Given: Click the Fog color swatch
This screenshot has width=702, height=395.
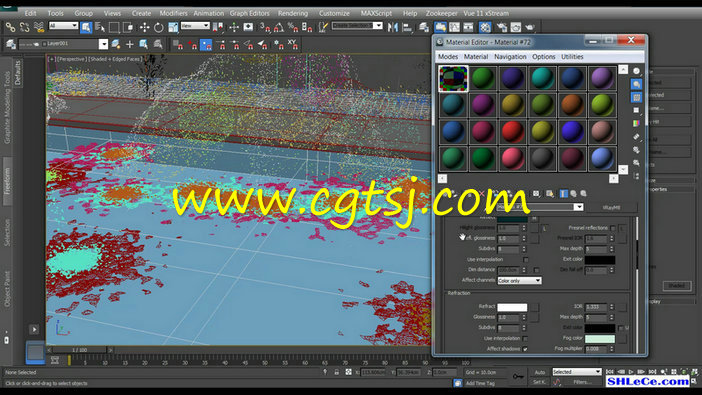Looking at the screenshot, I should click(x=599, y=339).
